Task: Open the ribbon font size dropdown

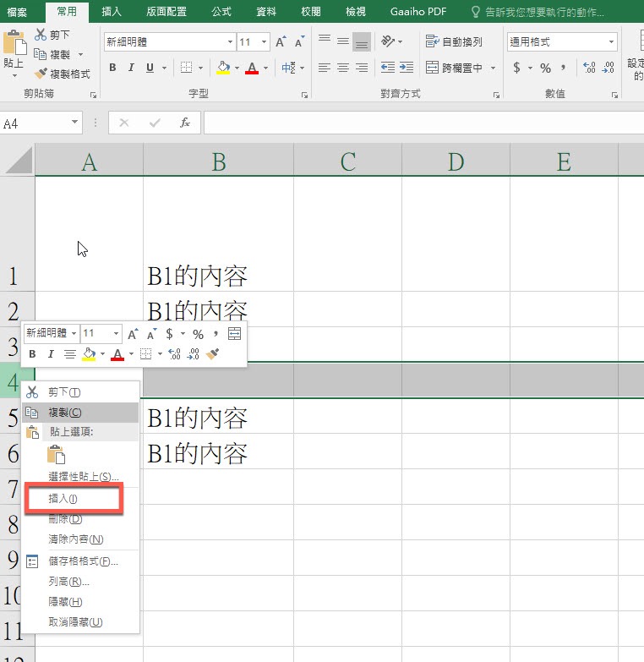Action: click(264, 41)
